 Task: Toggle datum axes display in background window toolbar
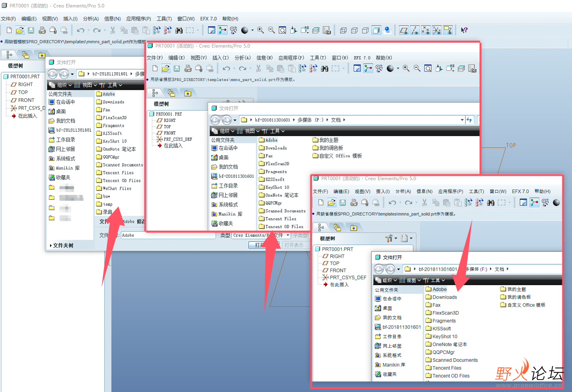point(415,30)
